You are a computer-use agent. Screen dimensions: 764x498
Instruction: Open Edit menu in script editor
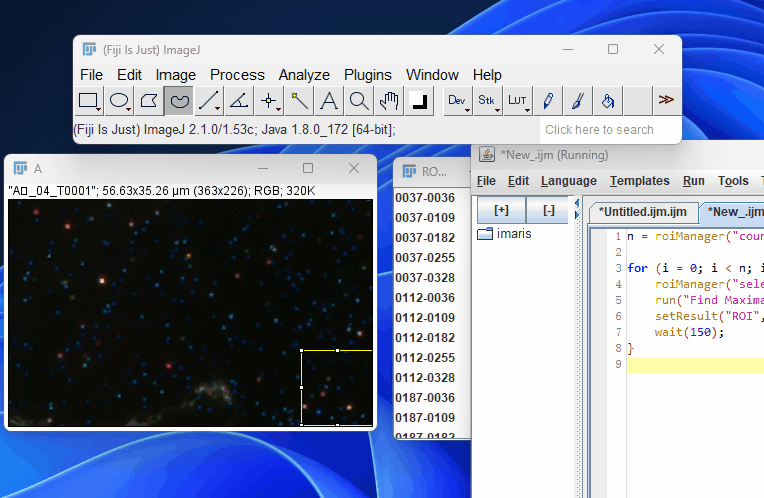click(x=518, y=181)
